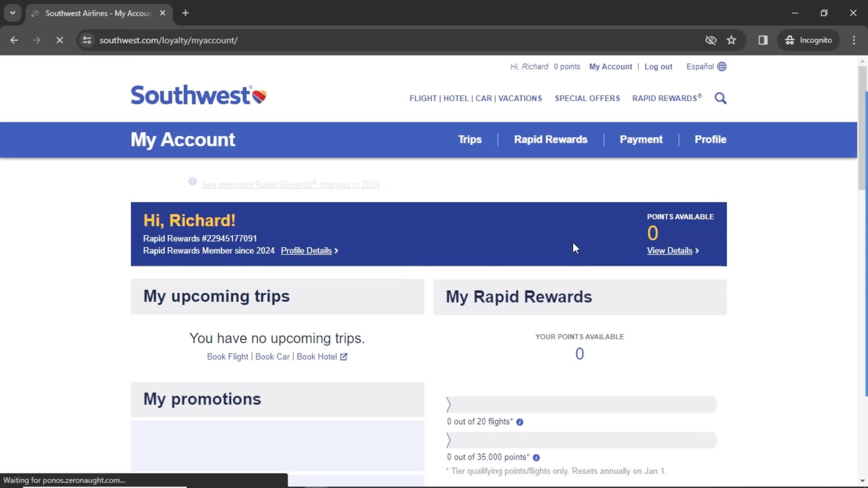Viewport: 868px width, 488px height.
Task: Click the browser extensions puzzle icon
Action: click(x=763, y=40)
